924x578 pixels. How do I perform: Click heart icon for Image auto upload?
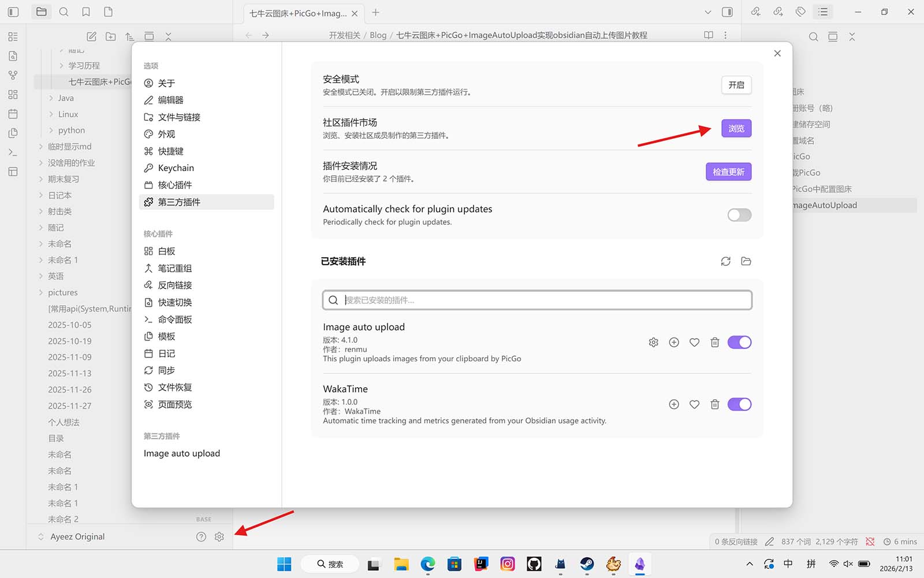(x=694, y=342)
